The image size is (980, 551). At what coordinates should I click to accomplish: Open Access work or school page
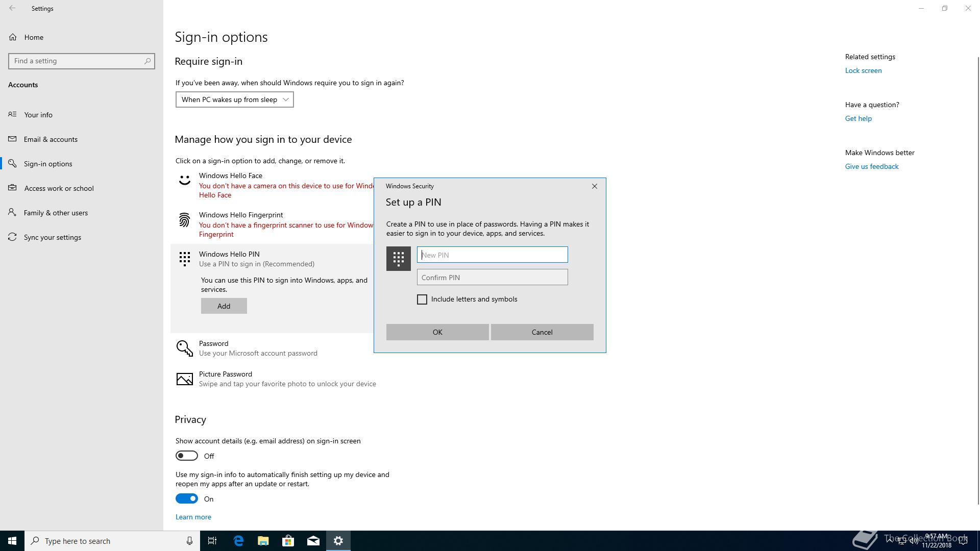(82, 188)
